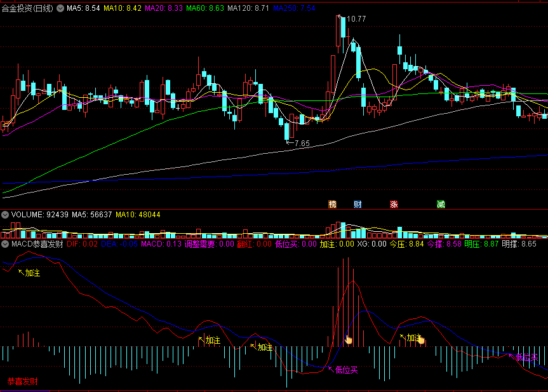Open the VOLUME indicator dropdown circle

[5, 215]
